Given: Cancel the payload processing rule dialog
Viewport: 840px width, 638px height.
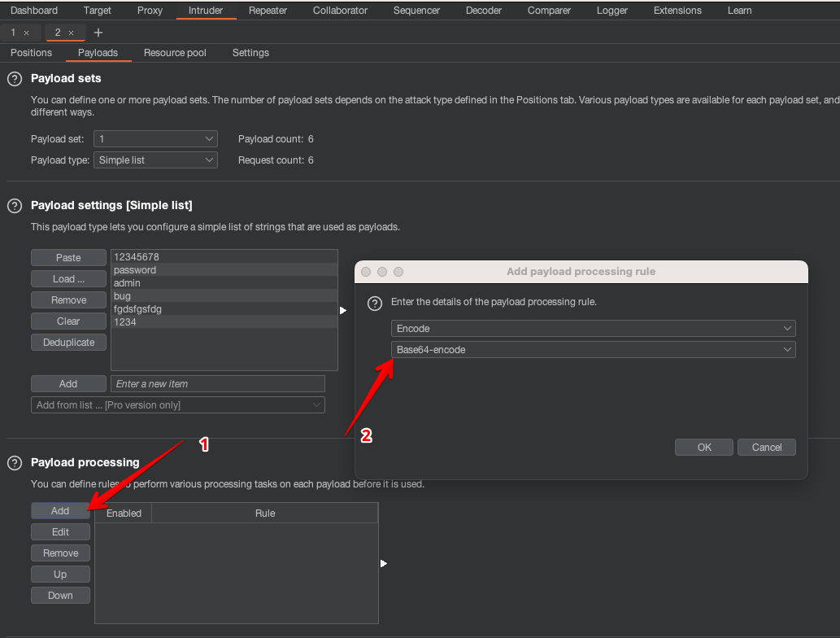Looking at the screenshot, I should tap(767, 447).
